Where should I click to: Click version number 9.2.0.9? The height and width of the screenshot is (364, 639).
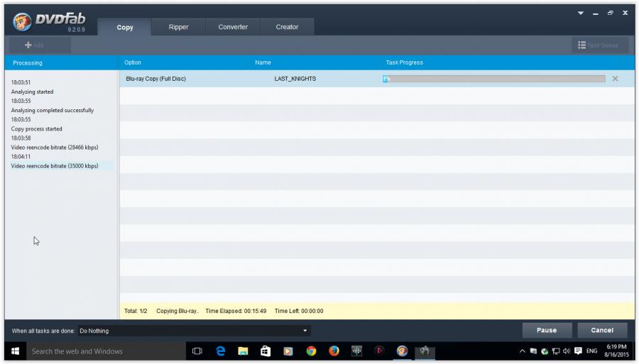click(x=76, y=30)
